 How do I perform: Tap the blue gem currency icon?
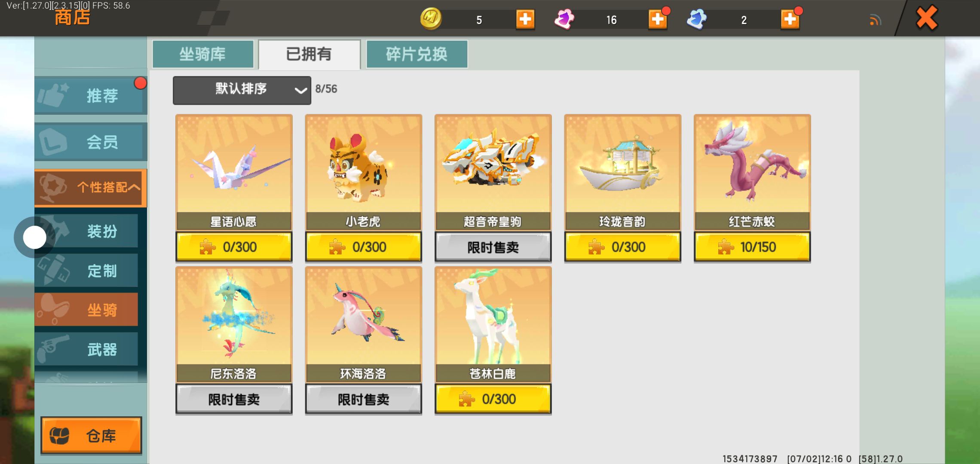(696, 19)
